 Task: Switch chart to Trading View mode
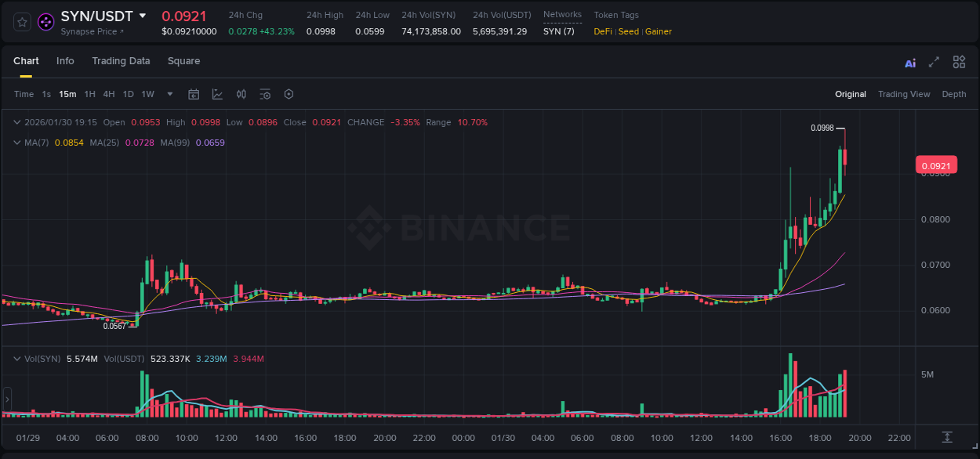pyautogui.click(x=904, y=94)
